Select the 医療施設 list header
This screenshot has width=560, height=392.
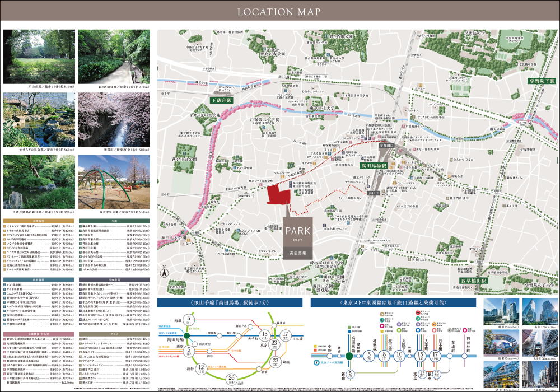point(114,279)
